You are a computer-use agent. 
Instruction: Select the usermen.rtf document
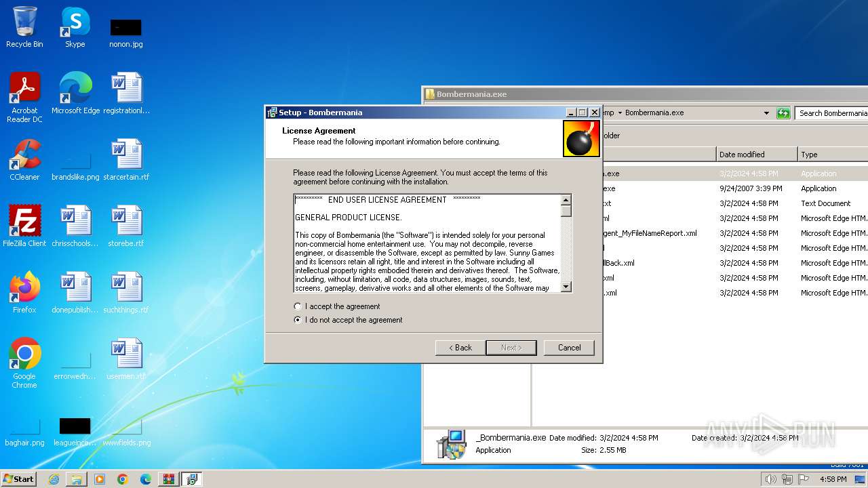click(126, 359)
